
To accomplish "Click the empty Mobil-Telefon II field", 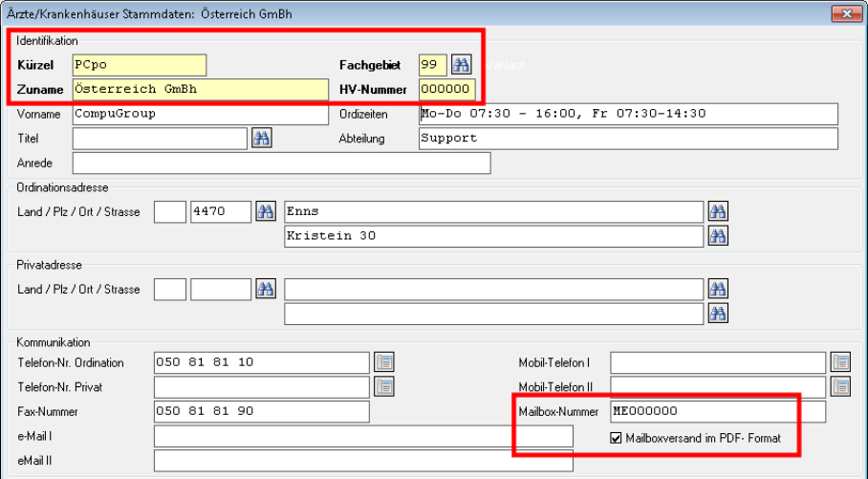I will click(718, 387).
